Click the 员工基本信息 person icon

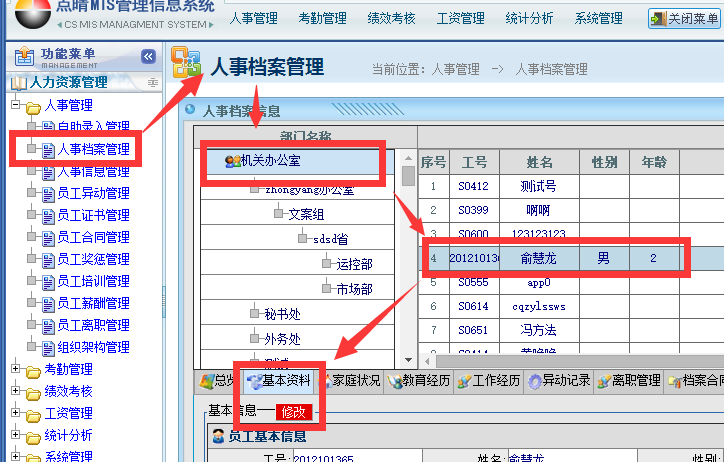point(217,436)
